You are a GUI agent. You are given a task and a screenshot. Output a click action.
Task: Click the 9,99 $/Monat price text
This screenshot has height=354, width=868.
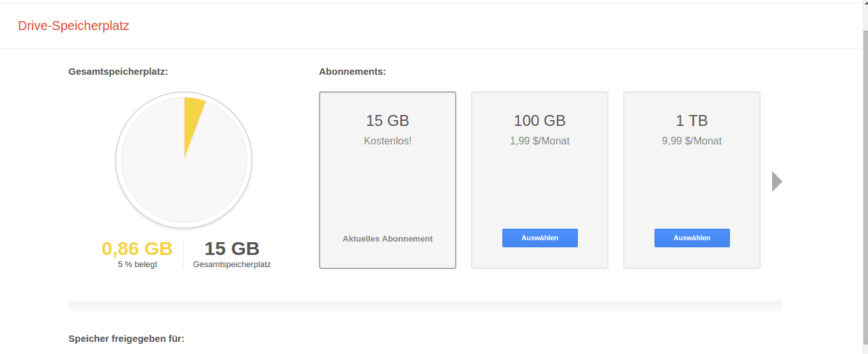pyautogui.click(x=692, y=141)
